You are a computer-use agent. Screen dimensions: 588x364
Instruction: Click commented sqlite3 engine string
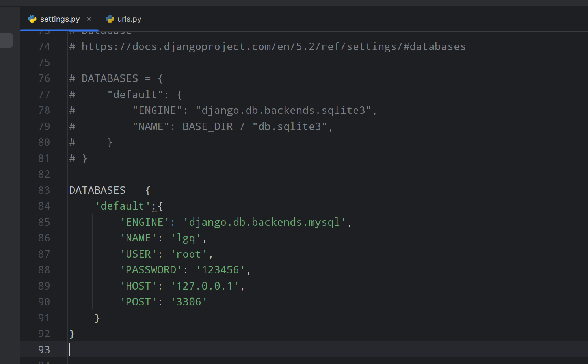pyautogui.click(x=283, y=110)
